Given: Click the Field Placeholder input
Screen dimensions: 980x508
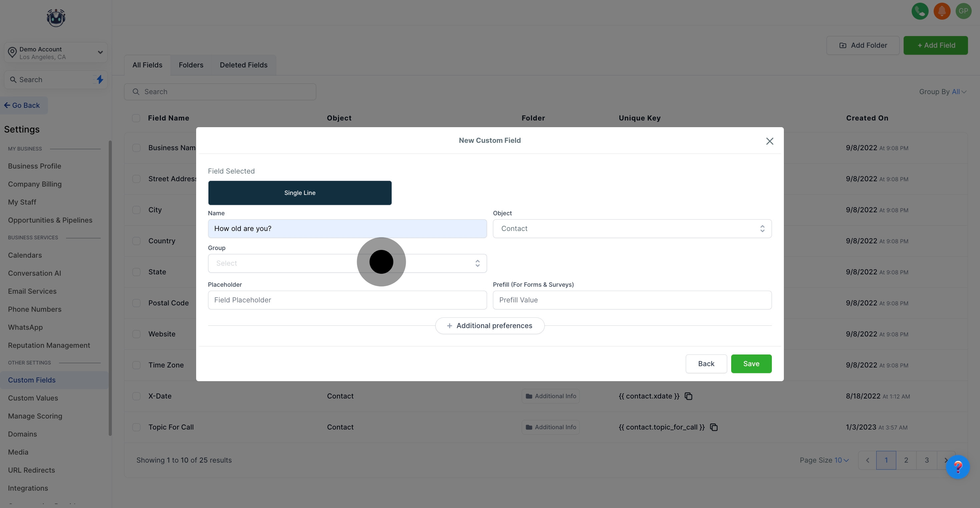Looking at the screenshot, I should point(347,300).
